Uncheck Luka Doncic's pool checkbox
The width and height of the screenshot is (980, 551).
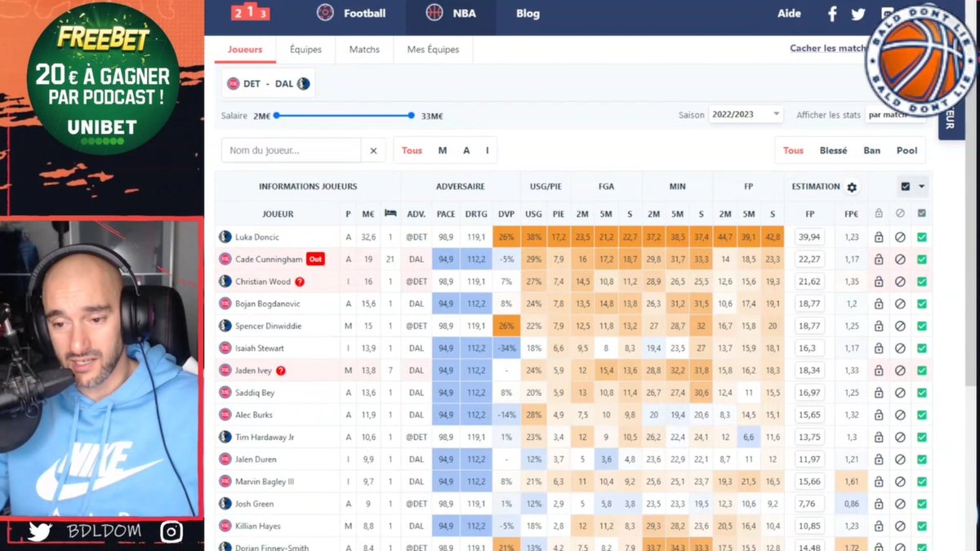click(922, 238)
